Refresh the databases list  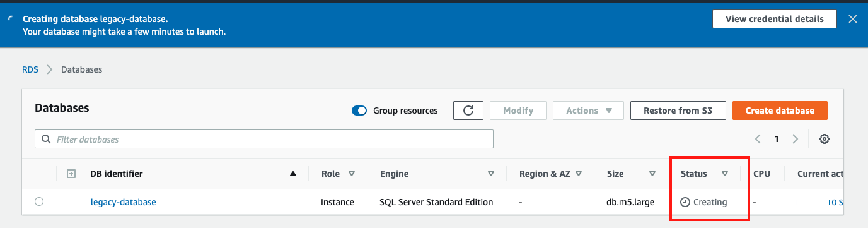pos(468,111)
